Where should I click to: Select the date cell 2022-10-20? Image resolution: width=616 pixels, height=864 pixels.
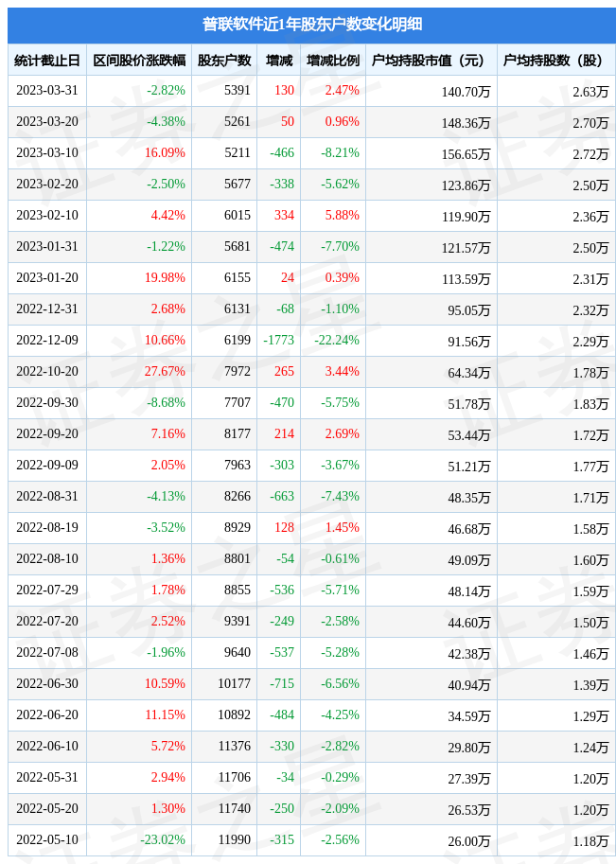pyautogui.click(x=47, y=371)
